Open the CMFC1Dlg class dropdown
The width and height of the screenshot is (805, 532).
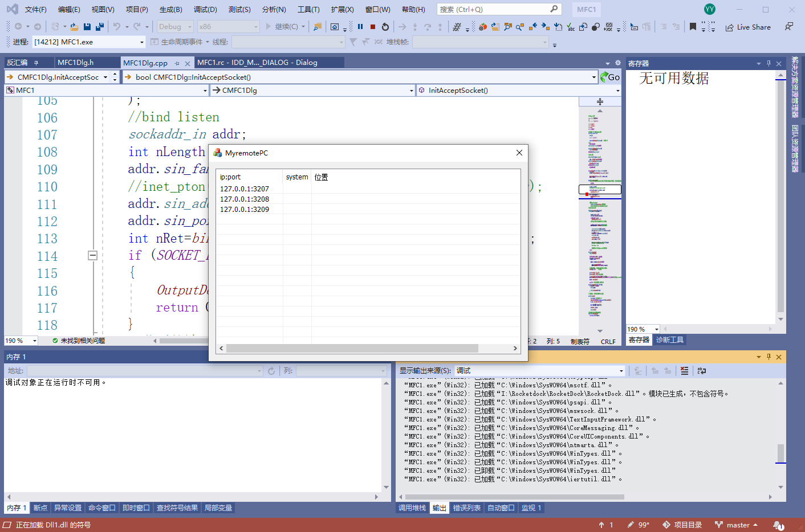[313, 90]
